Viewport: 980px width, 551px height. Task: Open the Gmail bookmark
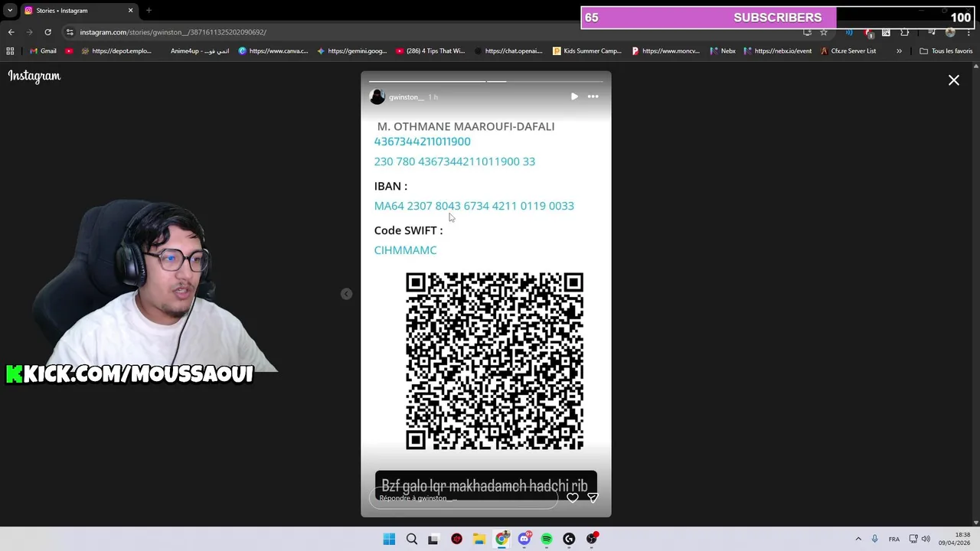43,51
